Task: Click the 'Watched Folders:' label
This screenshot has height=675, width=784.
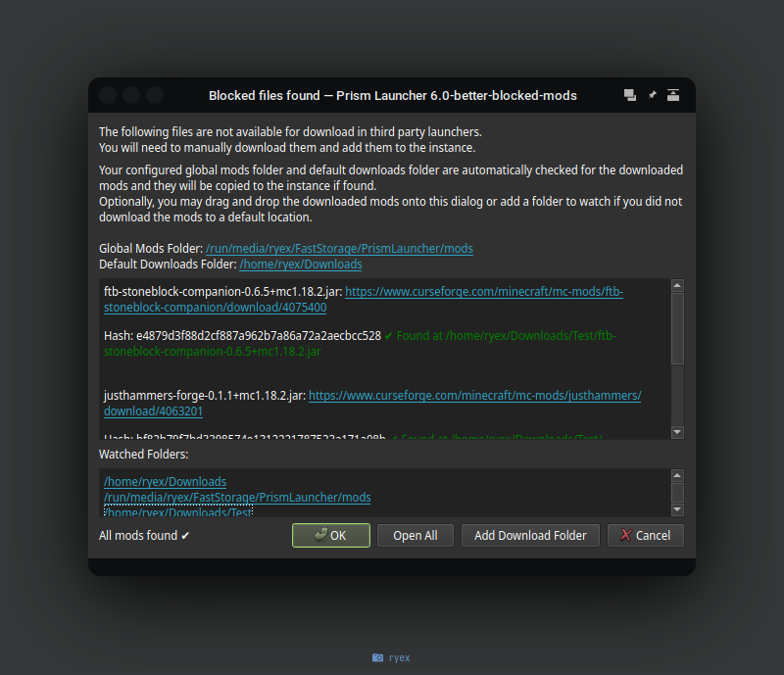Action: (x=143, y=455)
